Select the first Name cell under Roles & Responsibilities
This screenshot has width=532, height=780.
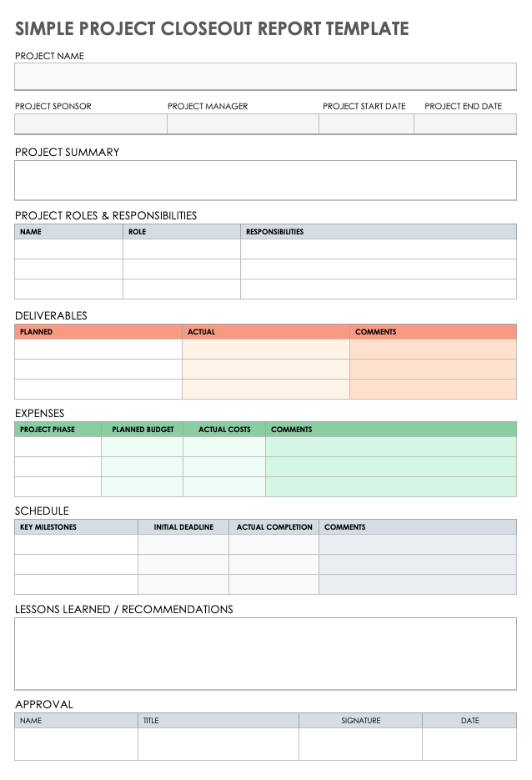(68, 249)
